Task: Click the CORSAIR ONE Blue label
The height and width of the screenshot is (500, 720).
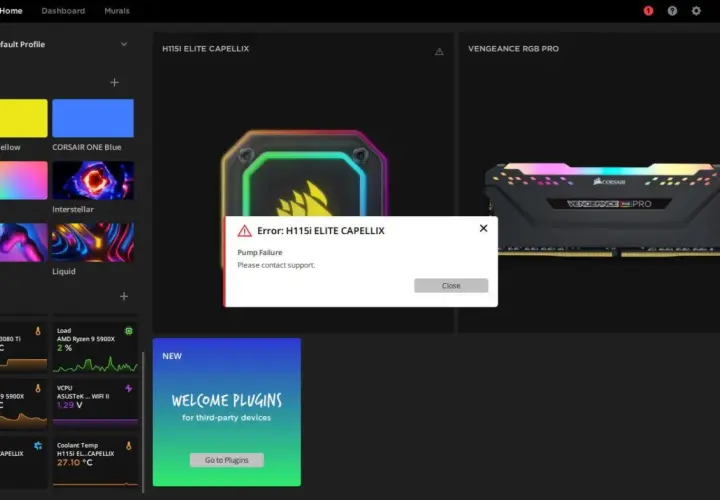Action: pos(87,147)
